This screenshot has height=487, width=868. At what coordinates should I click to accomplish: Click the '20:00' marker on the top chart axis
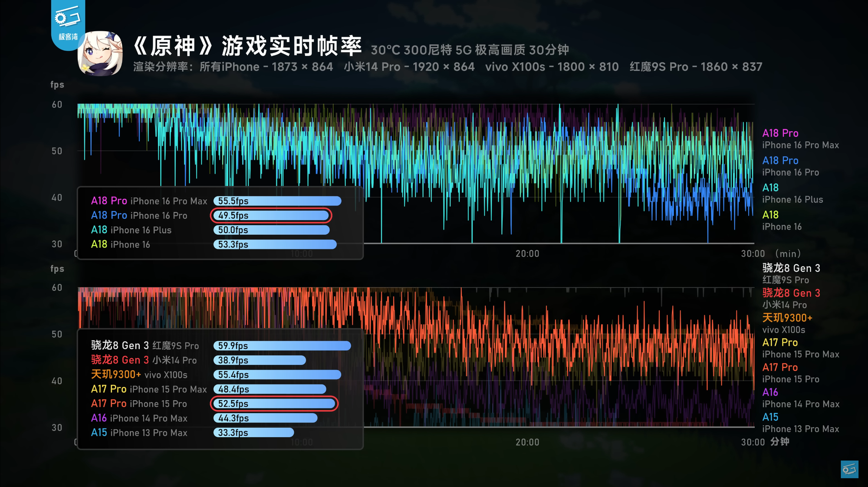point(527,254)
